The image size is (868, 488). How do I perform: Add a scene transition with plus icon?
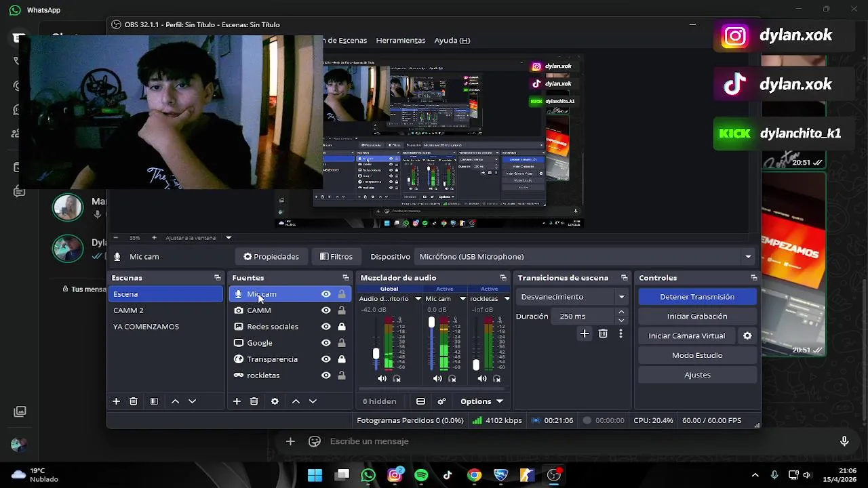[x=585, y=333]
